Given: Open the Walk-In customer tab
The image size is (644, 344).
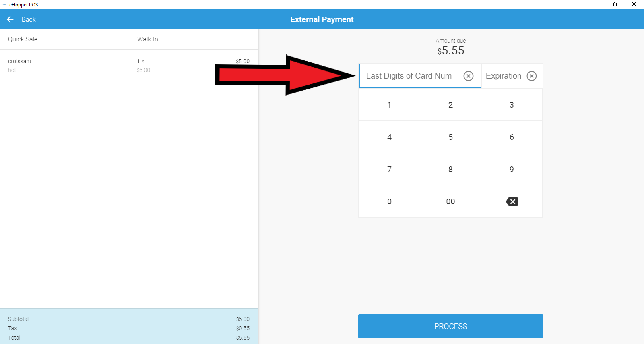Looking at the screenshot, I should [x=193, y=39].
